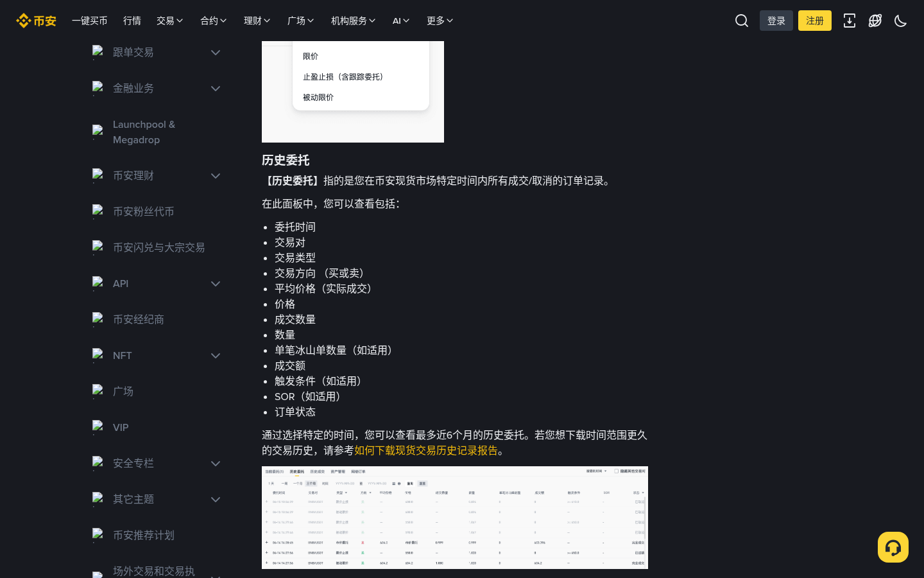Screen dimensions: 924x578
Task: Click the icon beside 币安推荐计划
Action: point(98,535)
